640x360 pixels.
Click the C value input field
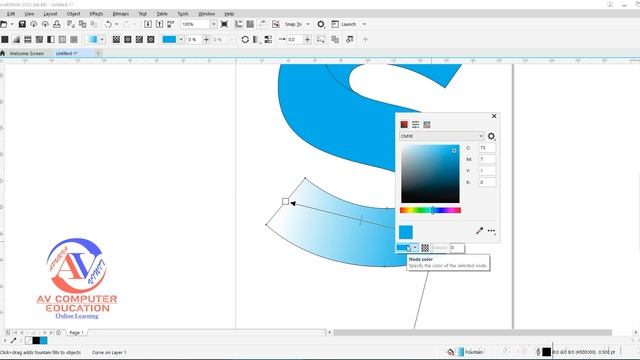click(x=487, y=148)
